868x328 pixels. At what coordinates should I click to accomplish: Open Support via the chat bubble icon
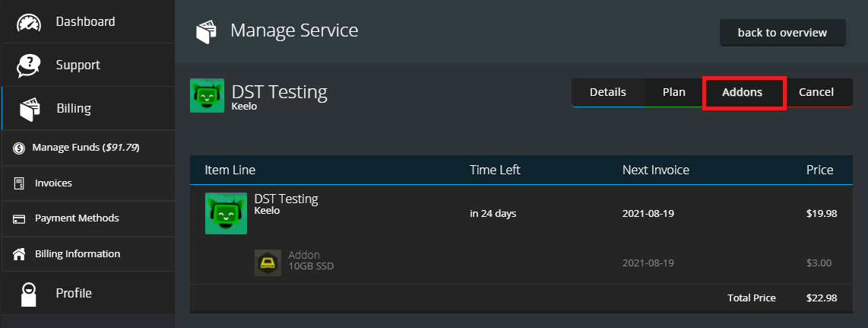coord(29,66)
